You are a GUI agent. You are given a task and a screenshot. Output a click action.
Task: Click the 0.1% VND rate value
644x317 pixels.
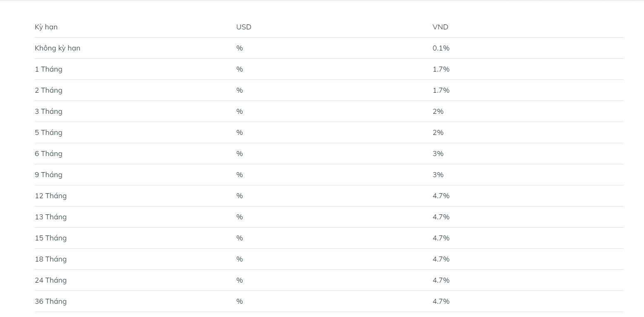pyautogui.click(x=441, y=48)
